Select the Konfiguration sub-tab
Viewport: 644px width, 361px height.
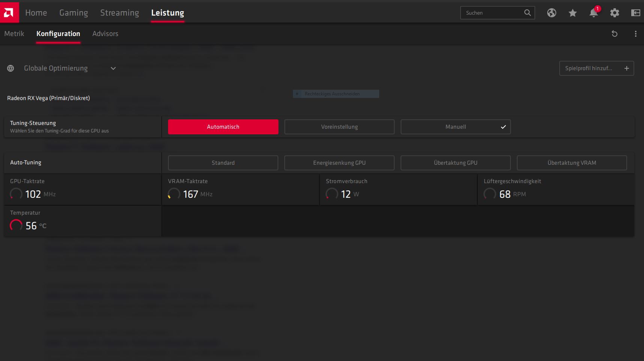click(58, 34)
